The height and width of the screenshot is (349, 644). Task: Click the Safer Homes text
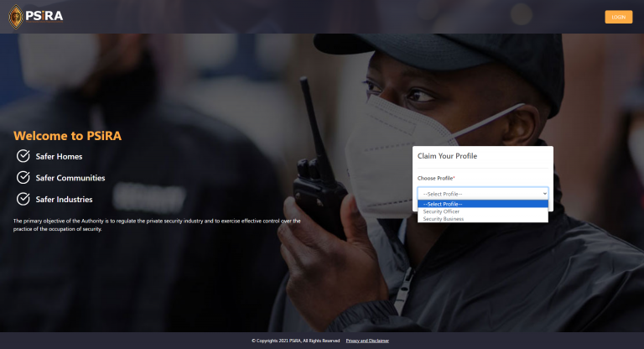pos(59,156)
